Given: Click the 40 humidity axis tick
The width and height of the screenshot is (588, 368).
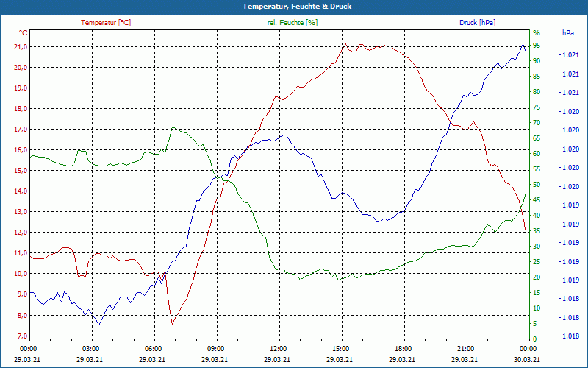Looking at the screenshot, I should point(537,216).
